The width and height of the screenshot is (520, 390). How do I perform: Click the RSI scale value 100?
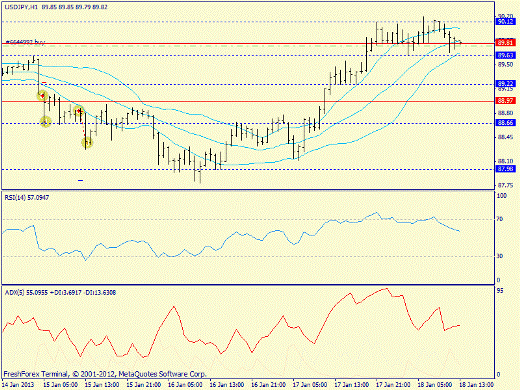point(502,196)
